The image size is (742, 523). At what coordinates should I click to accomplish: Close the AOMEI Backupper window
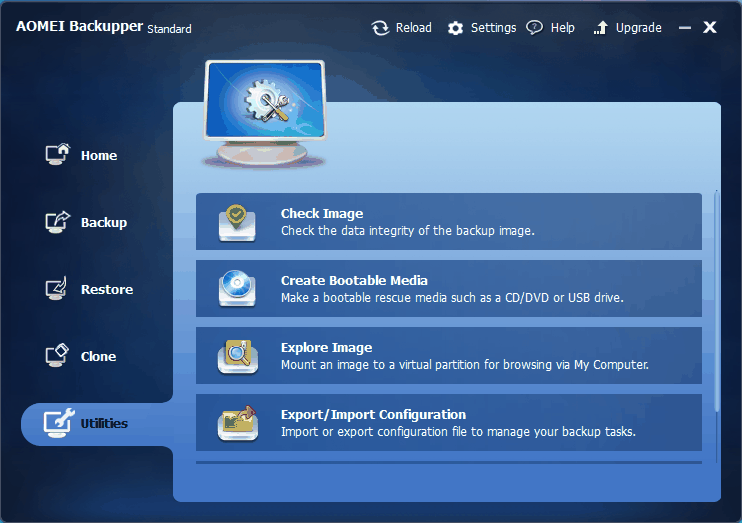[x=710, y=27]
